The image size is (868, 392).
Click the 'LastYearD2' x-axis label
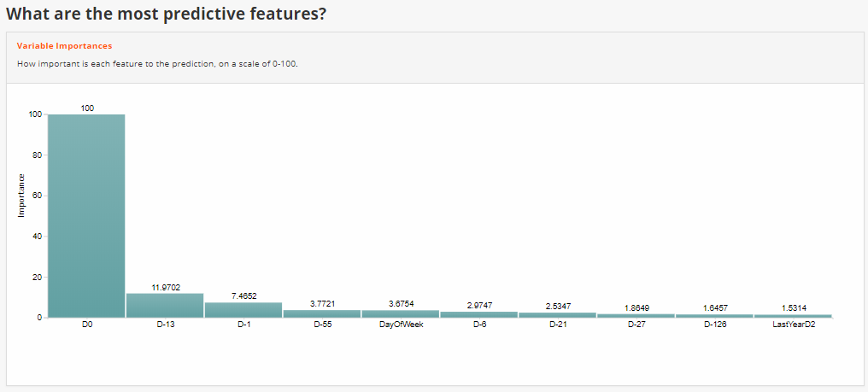tap(793, 325)
